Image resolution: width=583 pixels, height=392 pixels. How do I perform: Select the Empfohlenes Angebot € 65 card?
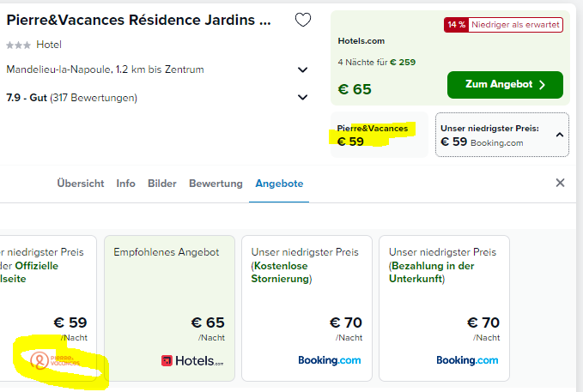169,308
